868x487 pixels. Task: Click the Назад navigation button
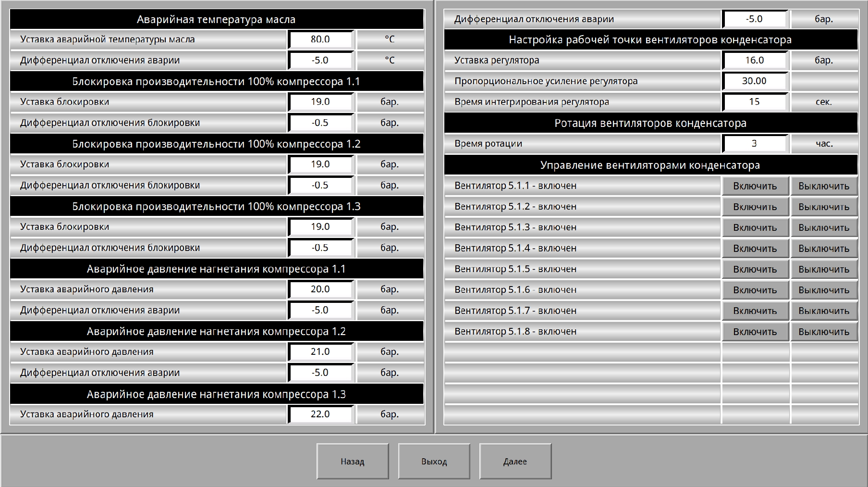pos(352,461)
